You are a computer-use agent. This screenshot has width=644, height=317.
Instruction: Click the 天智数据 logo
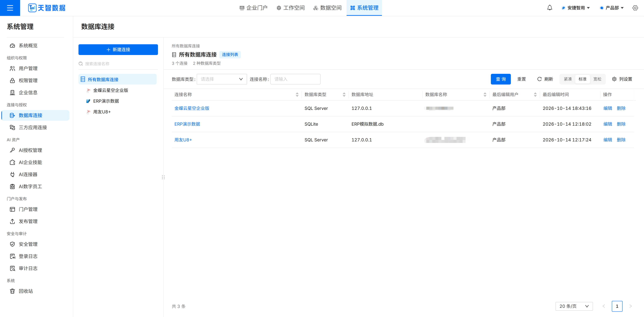[x=47, y=8]
